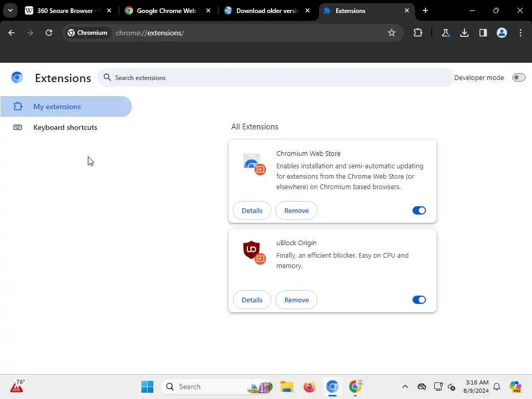The height and width of the screenshot is (399, 532).
Task: Click the chrome://extensions/ address bar
Action: coord(233,33)
